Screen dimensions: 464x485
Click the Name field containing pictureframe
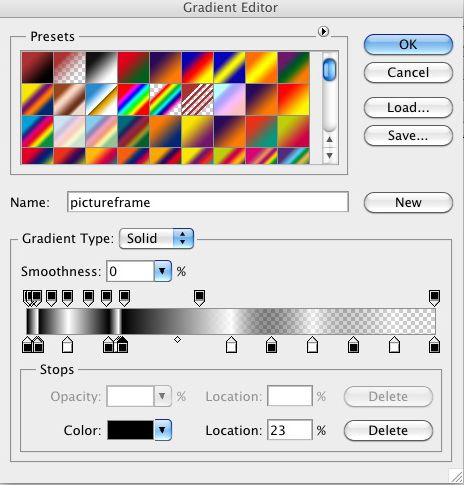click(x=208, y=202)
